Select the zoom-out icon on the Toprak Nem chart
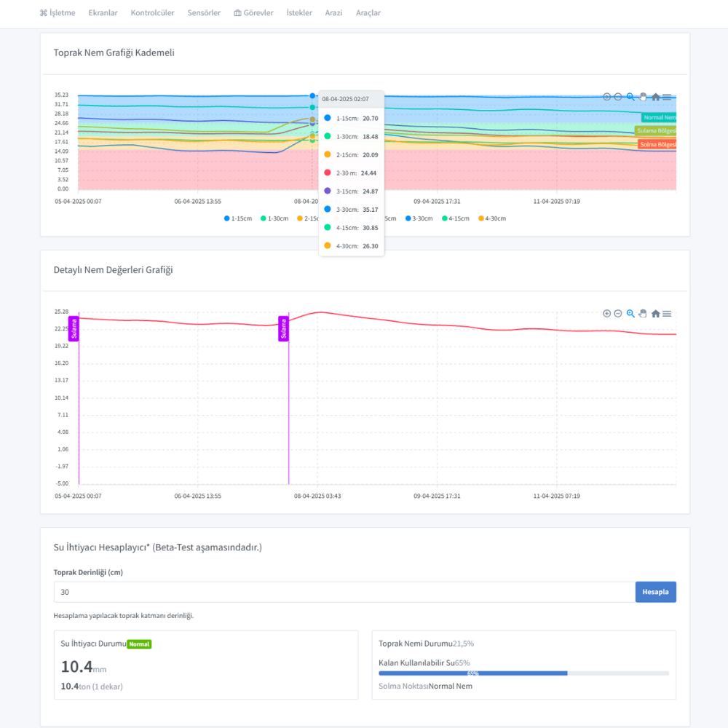Screen dimensions: 728x728 (618, 97)
